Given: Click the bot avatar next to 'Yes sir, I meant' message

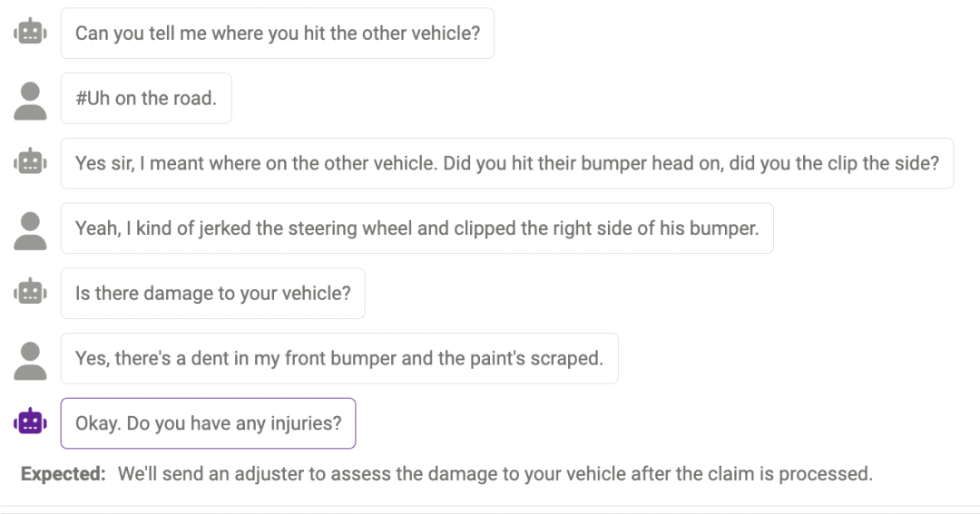Looking at the screenshot, I should (31, 163).
